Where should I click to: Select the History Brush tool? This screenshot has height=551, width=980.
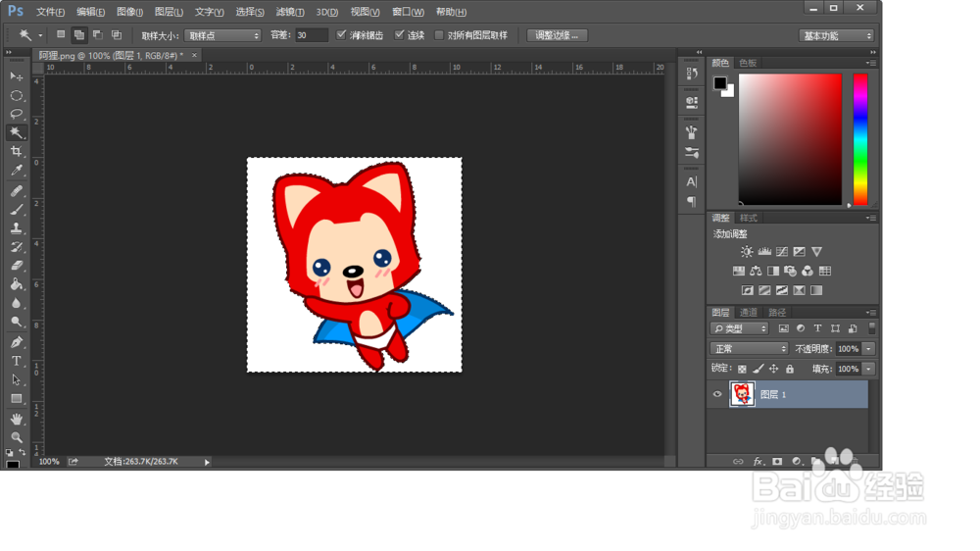17,247
